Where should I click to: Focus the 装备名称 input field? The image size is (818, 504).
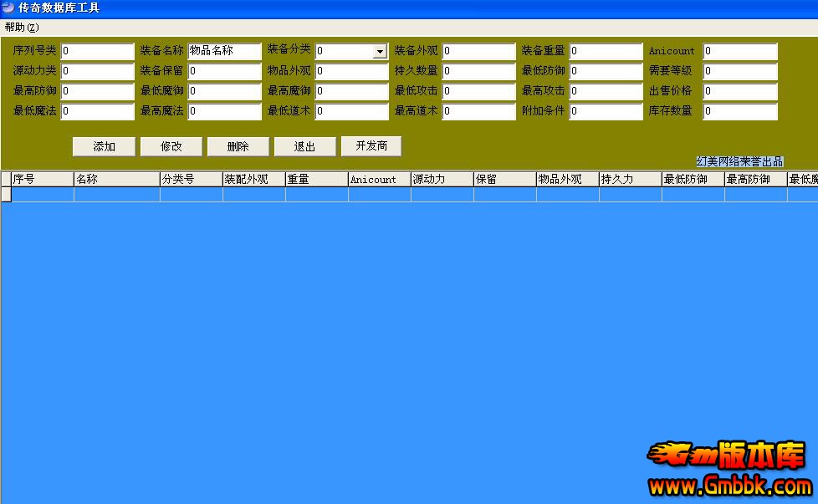(224, 52)
